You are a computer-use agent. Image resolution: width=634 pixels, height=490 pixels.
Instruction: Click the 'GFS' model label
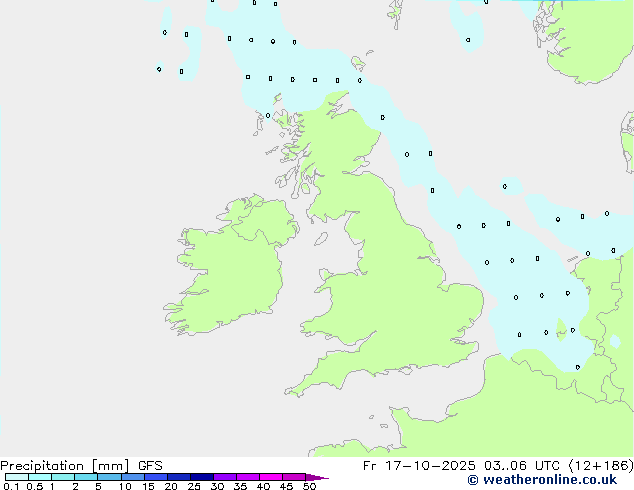point(150,466)
